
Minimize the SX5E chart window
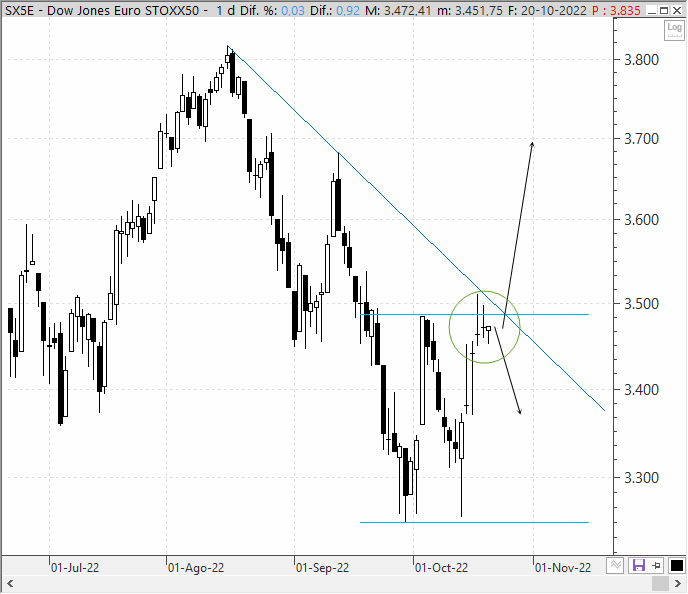[652, 10]
